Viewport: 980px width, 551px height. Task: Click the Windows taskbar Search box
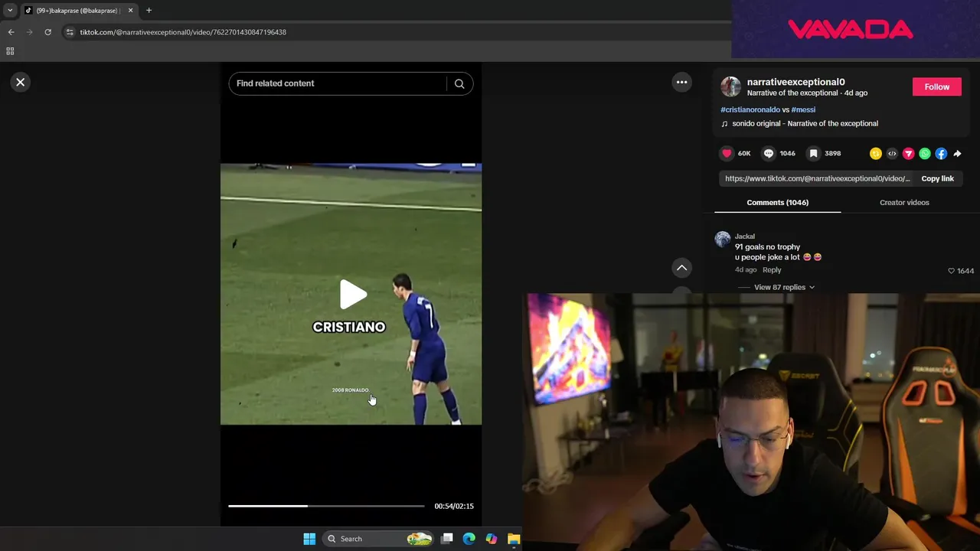tap(377, 539)
